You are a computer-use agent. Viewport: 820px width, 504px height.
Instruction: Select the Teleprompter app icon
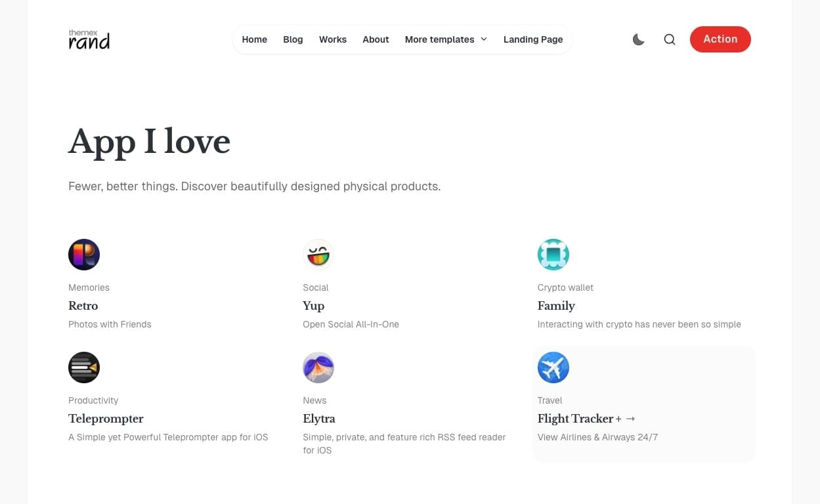(84, 367)
